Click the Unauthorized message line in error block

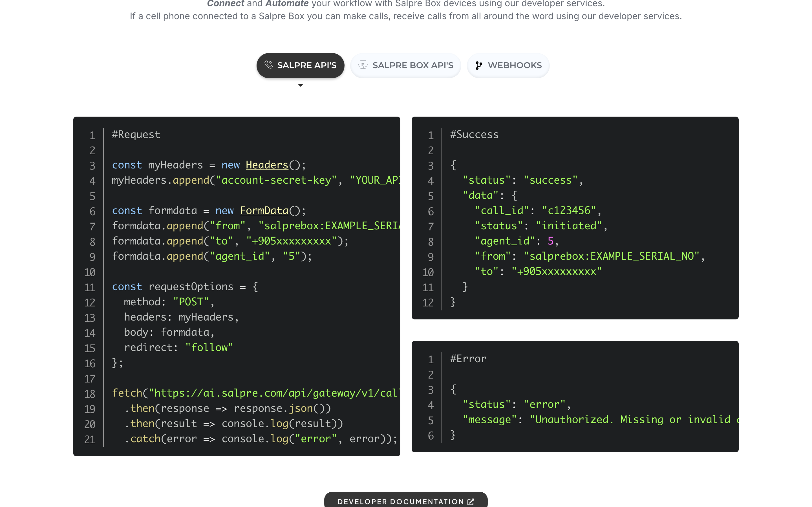[600, 419]
